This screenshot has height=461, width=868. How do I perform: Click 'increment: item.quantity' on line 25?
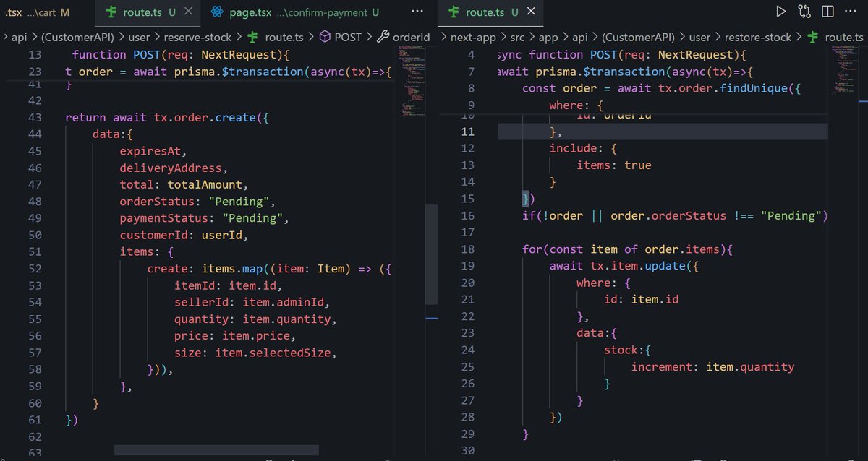click(712, 366)
